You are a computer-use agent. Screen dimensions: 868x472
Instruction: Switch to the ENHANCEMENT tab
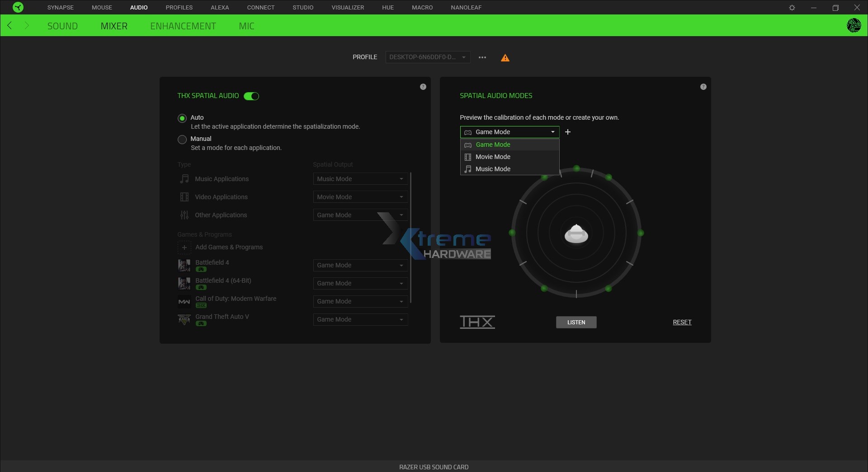pyautogui.click(x=183, y=26)
